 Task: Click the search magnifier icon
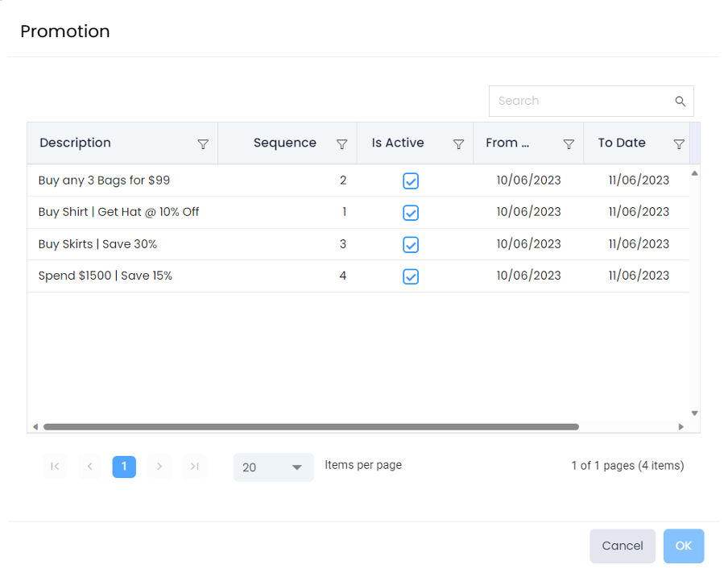click(x=680, y=102)
